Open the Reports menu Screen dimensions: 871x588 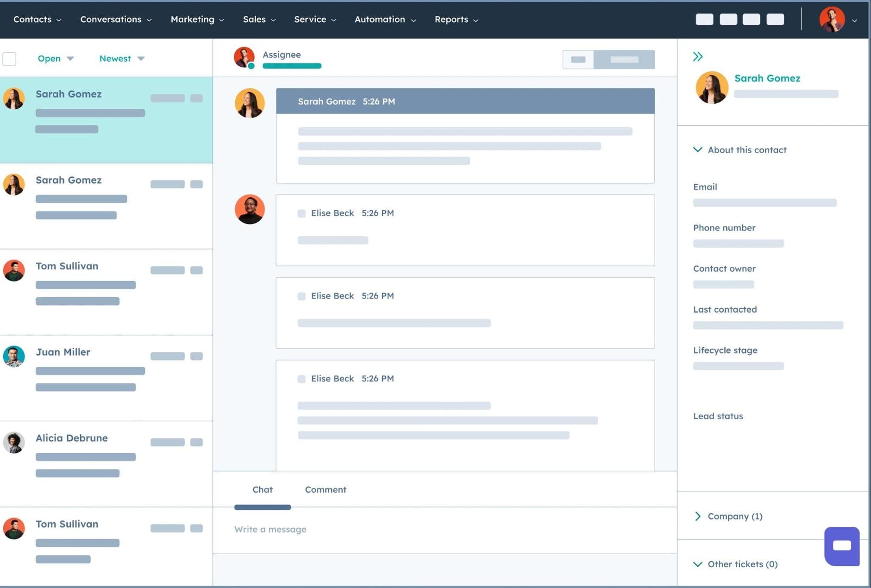(456, 19)
